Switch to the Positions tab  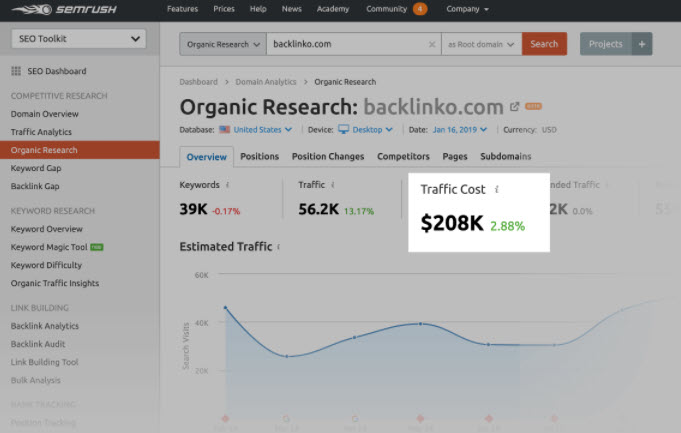pos(259,156)
